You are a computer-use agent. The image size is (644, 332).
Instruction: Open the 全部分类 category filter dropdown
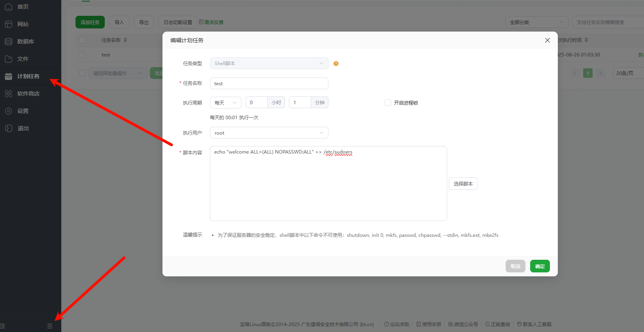pos(536,23)
